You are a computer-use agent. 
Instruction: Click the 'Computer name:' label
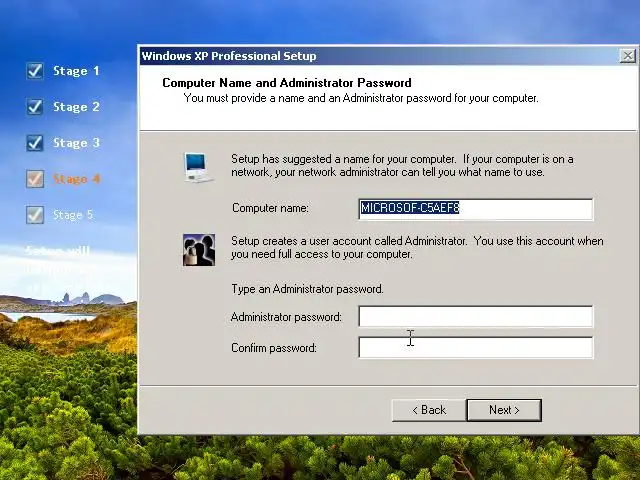tap(270, 208)
